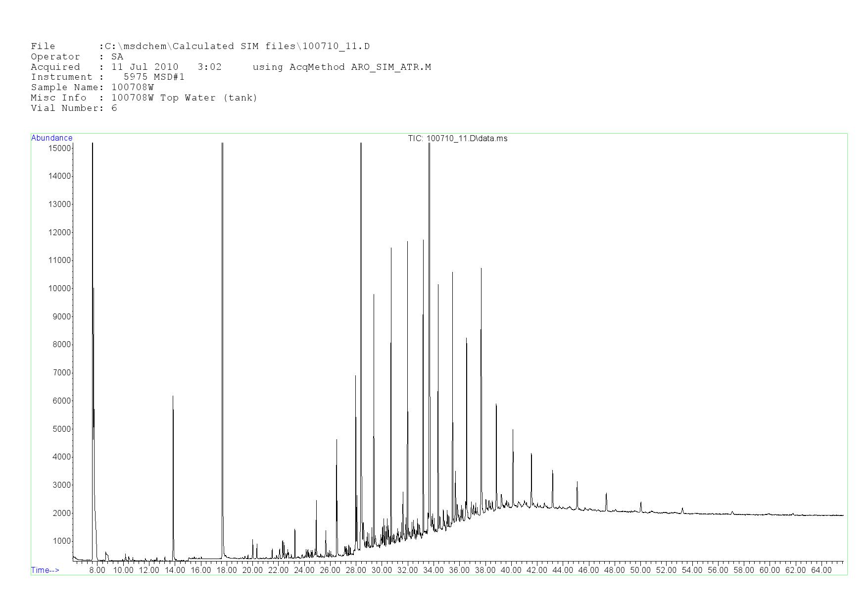Click the Sample Name 100708W line
The image size is (868, 614).
pyautogui.click(x=92, y=88)
